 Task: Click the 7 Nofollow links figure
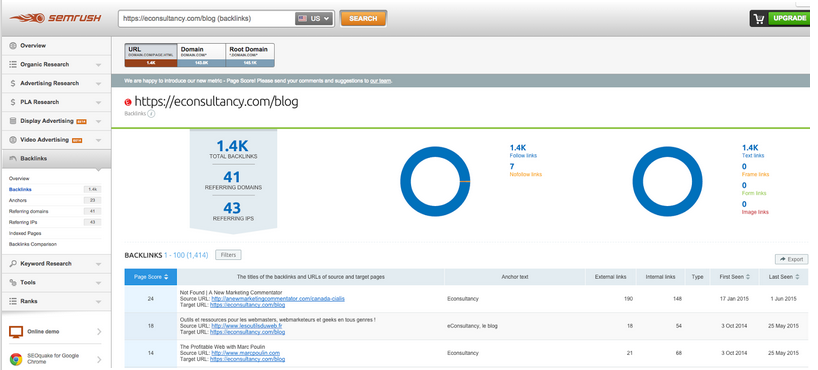(512, 166)
